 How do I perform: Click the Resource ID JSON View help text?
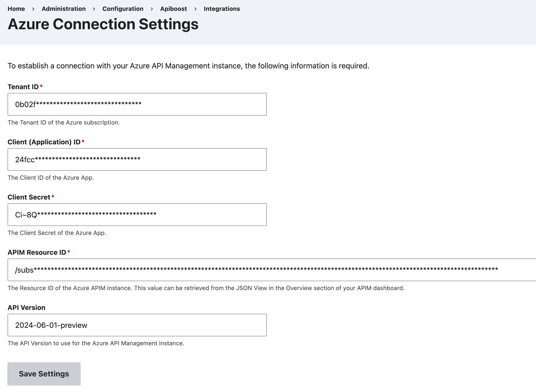(206, 288)
